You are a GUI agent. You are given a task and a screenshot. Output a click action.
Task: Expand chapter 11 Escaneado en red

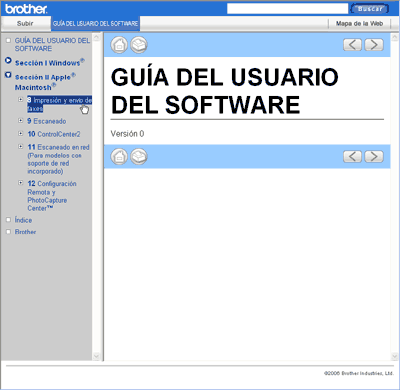click(21, 146)
